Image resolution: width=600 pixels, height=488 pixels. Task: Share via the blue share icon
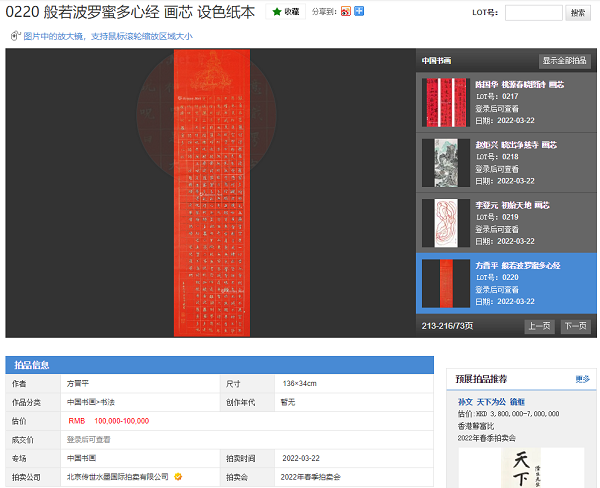(359, 11)
